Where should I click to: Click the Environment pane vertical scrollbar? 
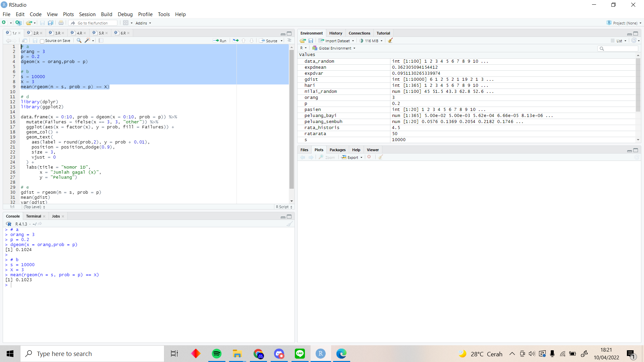click(638, 85)
